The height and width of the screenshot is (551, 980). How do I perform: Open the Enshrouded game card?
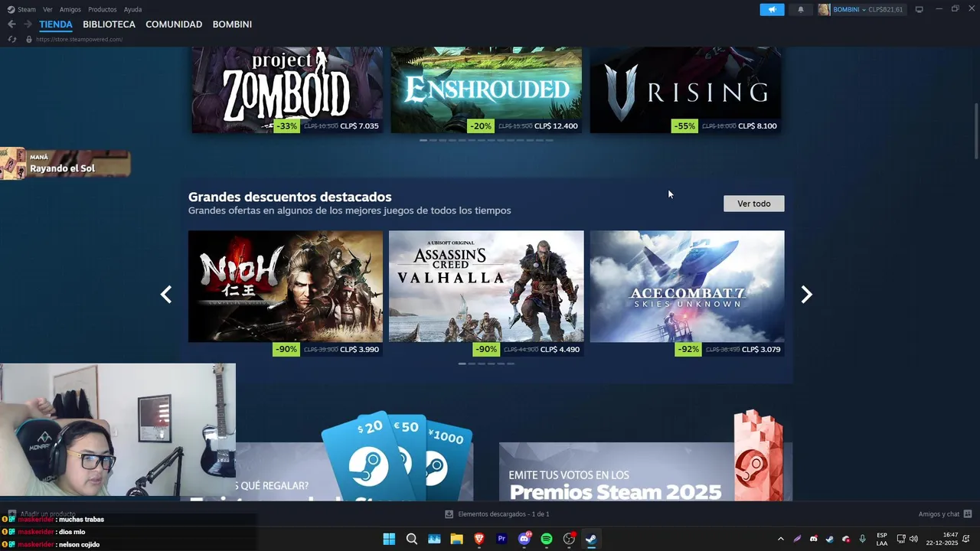(486, 90)
